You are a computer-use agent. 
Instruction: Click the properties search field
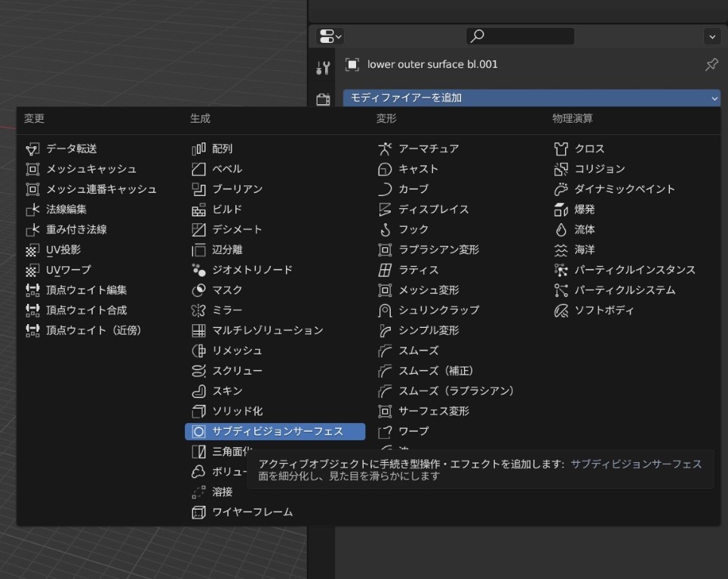pyautogui.click(x=521, y=36)
